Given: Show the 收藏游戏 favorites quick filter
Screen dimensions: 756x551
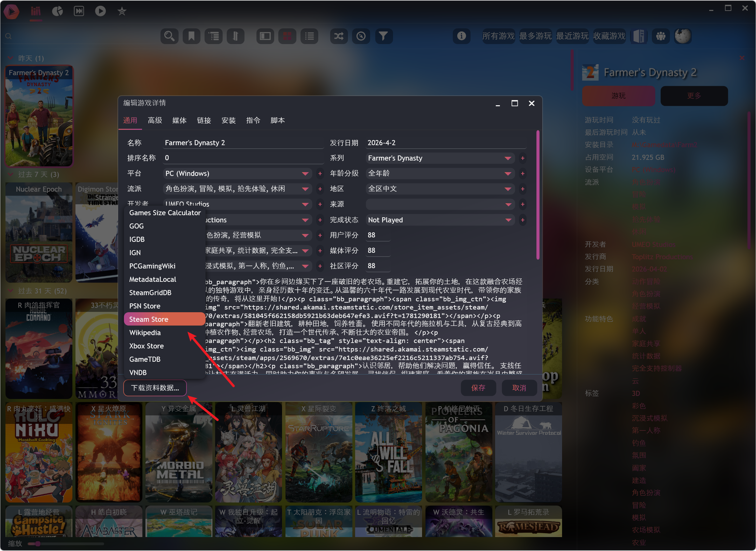Looking at the screenshot, I should [x=609, y=36].
